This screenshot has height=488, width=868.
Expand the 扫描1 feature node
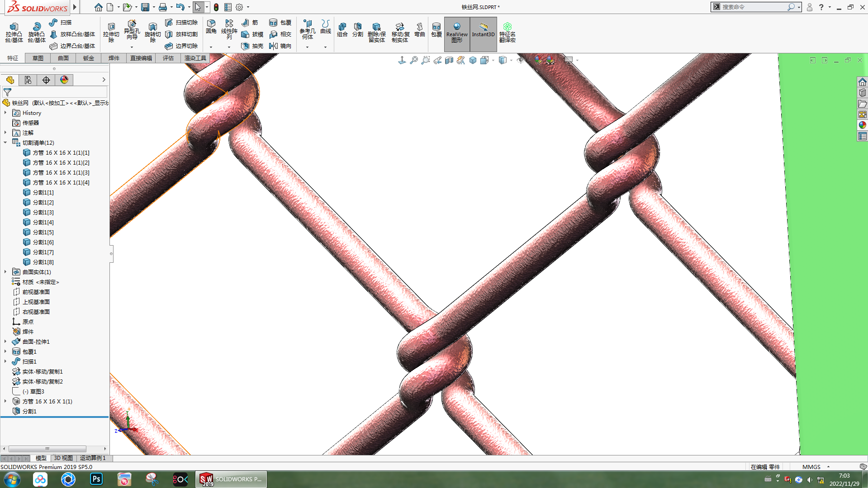5,361
